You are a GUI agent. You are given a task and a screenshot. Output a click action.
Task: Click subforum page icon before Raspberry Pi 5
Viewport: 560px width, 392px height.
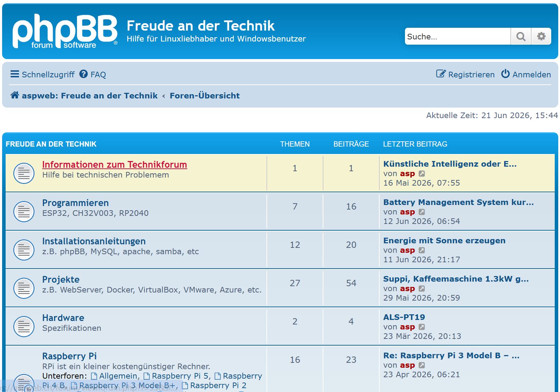[147, 376]
